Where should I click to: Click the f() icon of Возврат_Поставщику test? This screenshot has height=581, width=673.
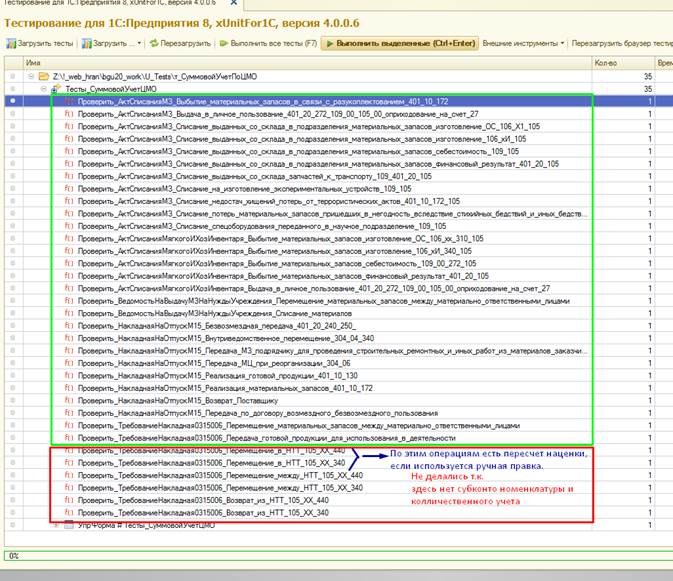[x=68, y=400]
